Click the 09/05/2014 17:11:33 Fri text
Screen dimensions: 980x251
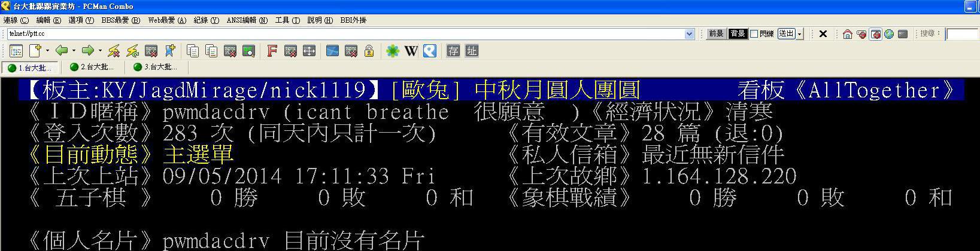click(299, 176)
